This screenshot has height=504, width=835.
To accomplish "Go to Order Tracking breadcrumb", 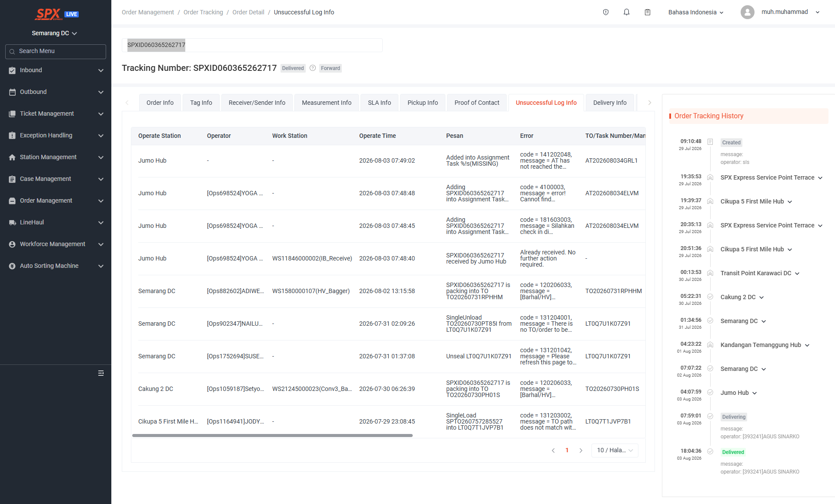I will click(203, 12).
